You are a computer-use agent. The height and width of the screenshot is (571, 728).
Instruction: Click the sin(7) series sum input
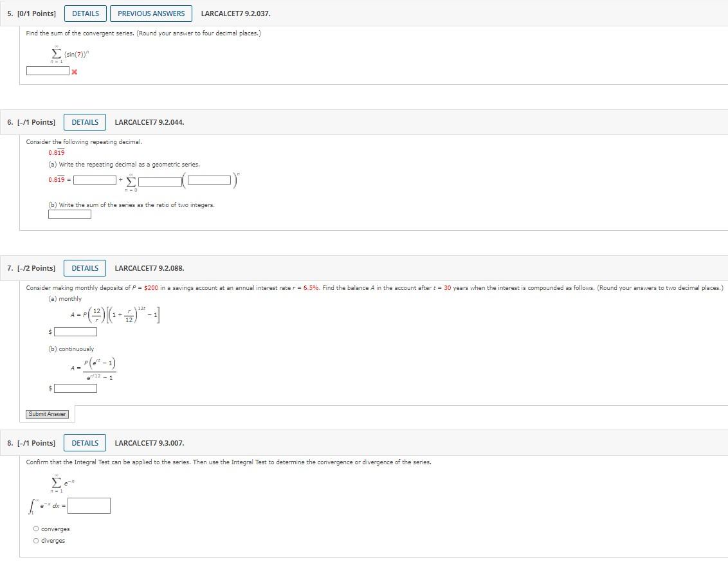[48, 71]
